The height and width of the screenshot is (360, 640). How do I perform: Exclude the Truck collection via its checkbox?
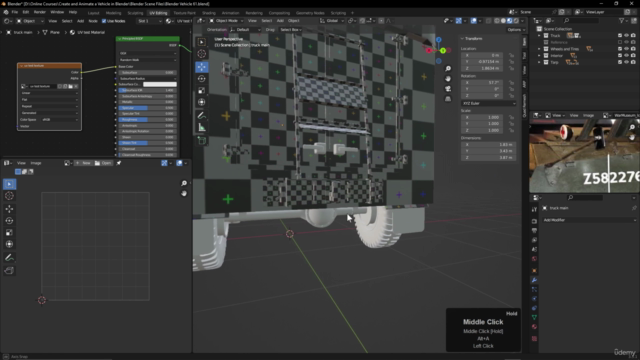[x=620, y=36]
